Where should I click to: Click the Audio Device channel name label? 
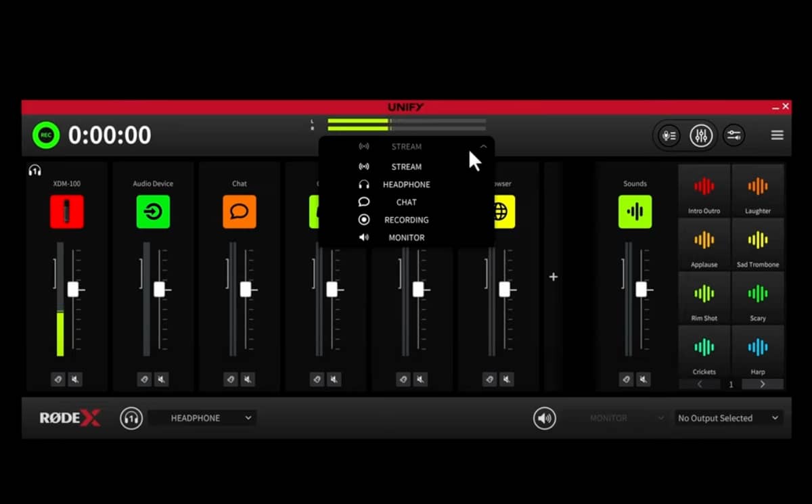pos(153,183)
